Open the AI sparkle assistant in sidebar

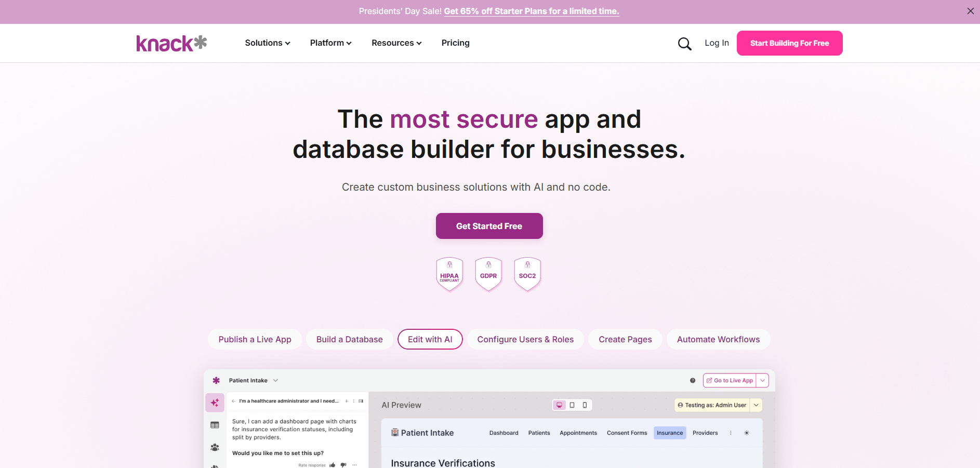click(215, 403)
